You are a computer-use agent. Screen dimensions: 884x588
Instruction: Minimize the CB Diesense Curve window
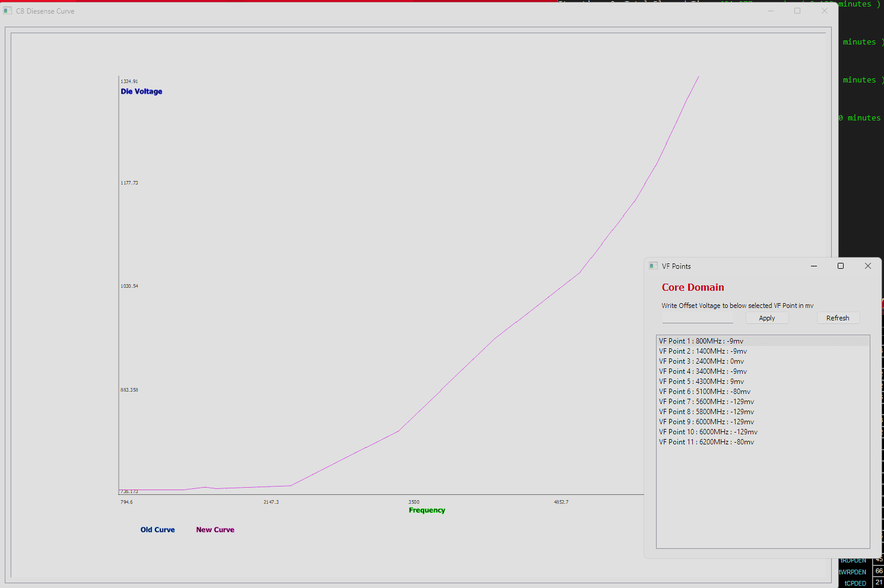pyautogui.click(x=771, y=11)
